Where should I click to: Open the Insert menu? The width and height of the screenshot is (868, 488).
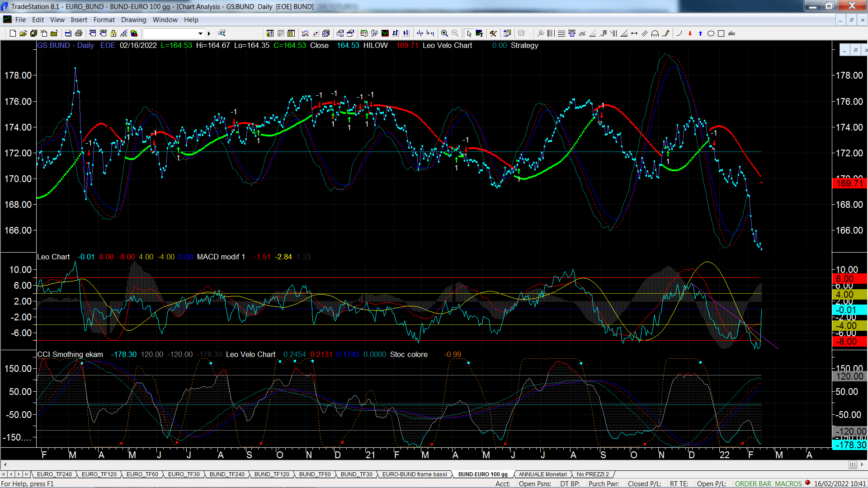pos(79,20)
